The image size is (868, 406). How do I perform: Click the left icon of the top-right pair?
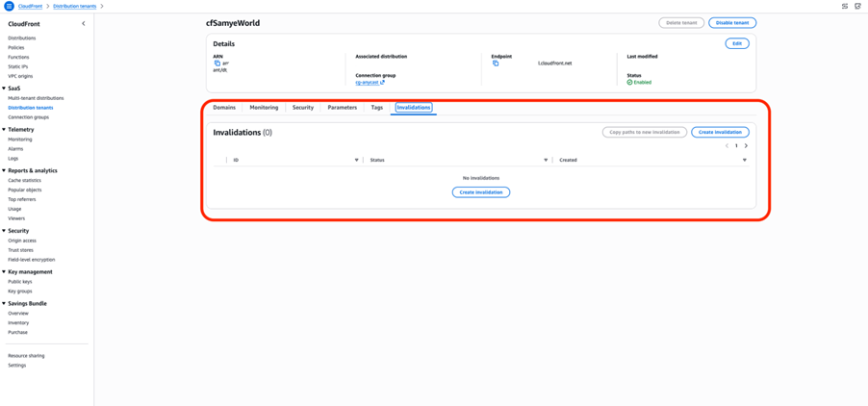click(x=845, y=6)
